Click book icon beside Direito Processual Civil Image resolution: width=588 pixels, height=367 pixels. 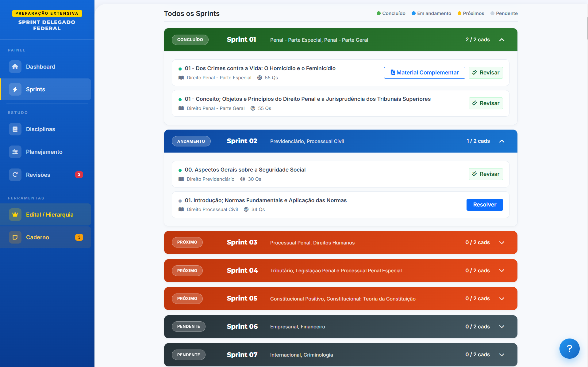[x=181, y=210]
